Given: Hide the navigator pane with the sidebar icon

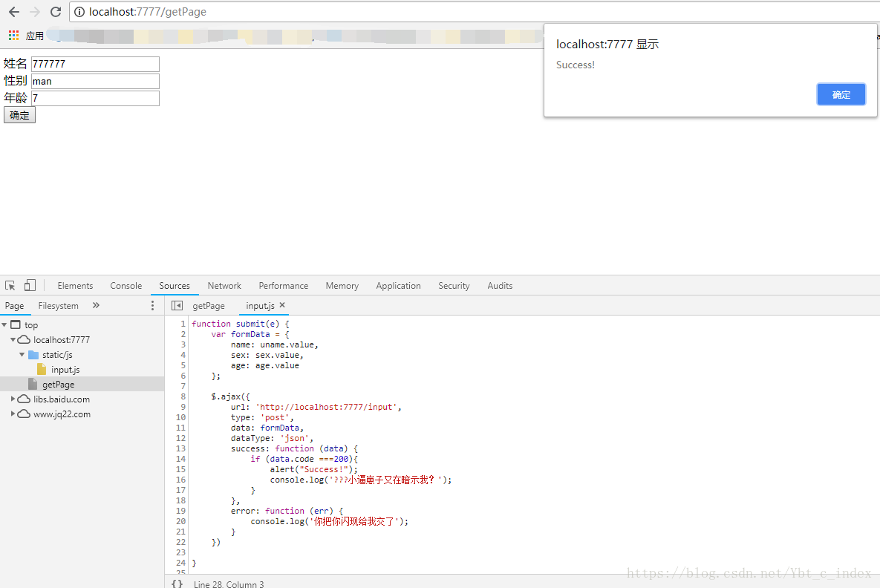Looking at the screenshot, I should tap(177, 305).
